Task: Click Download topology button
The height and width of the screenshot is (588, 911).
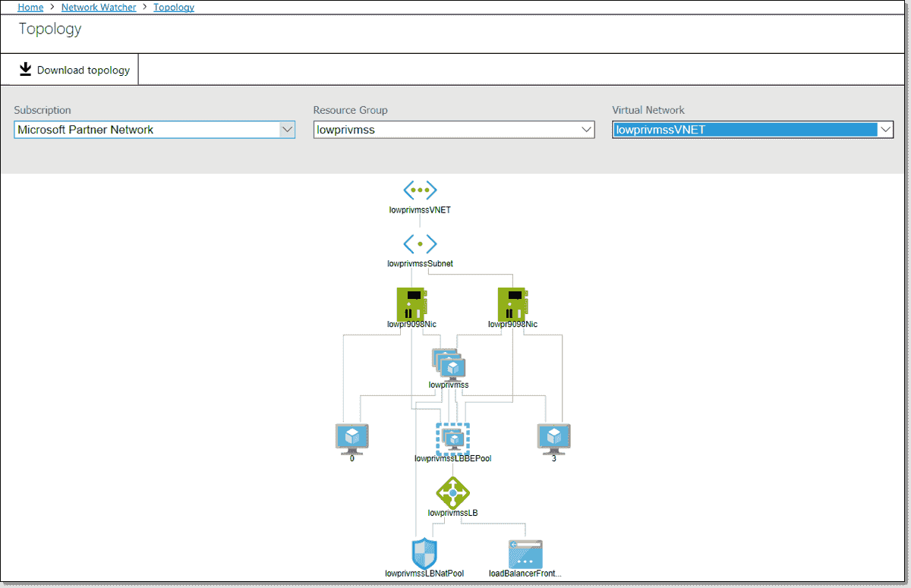Action: point(74,70)
